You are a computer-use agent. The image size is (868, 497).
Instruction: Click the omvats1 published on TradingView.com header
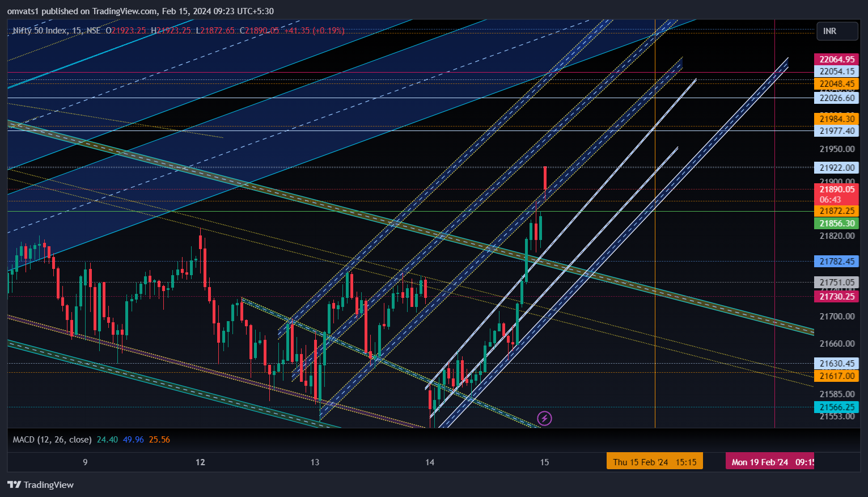point(141,11)
